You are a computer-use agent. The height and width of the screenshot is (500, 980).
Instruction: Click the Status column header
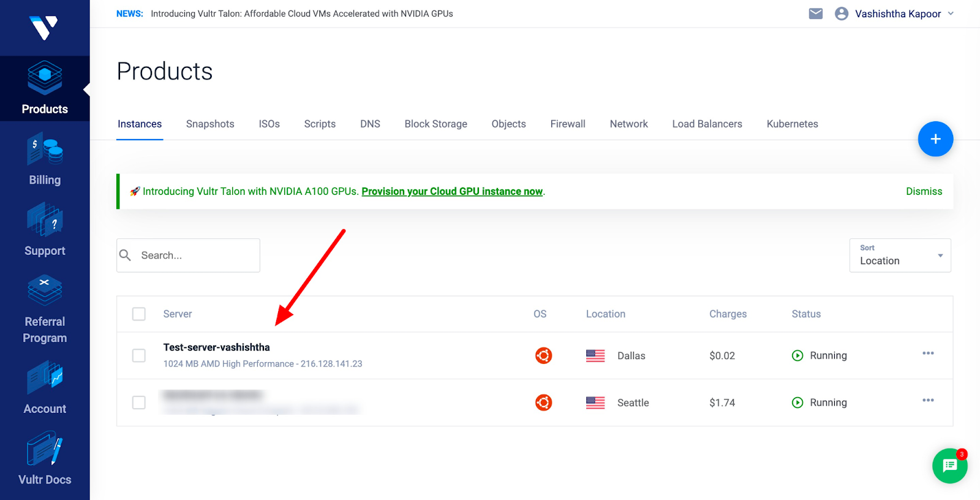806,314
